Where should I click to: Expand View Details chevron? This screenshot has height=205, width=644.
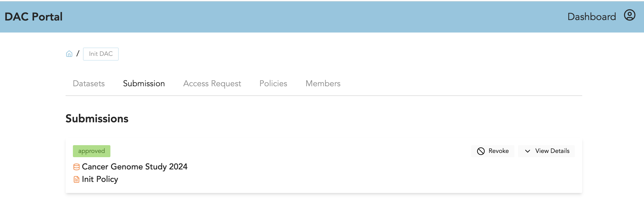pyautogui.click(x=527, y=151)
